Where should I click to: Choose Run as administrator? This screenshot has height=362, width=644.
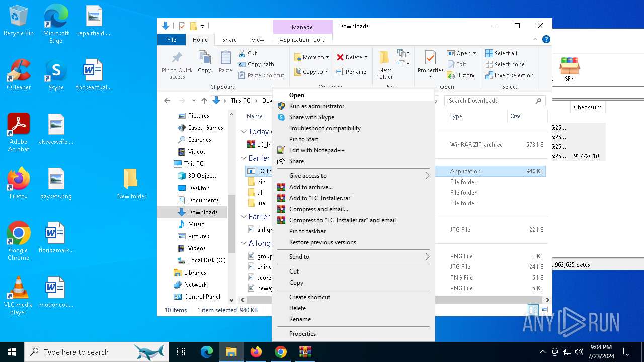pos(353,106)
